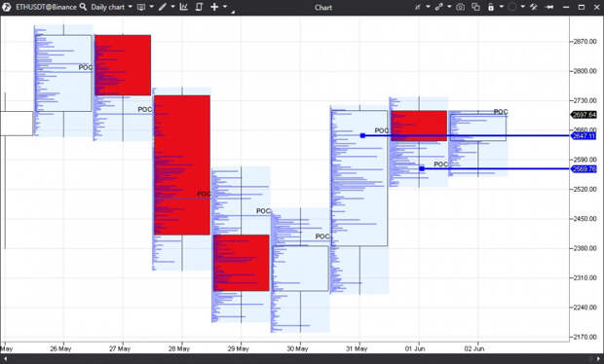Select the upper blue POC line square handle
The height and width of the screenshot is (364, 604).
[362, 135]
